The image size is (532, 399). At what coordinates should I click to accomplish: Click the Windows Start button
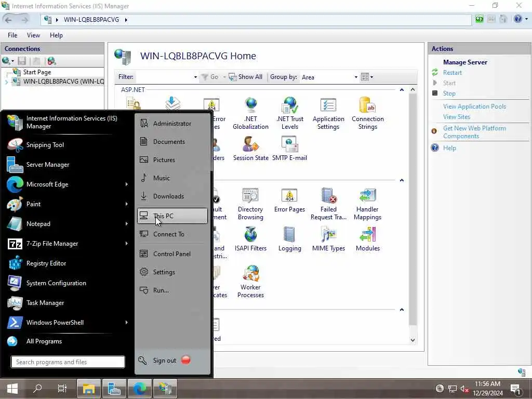click(12, 389)
